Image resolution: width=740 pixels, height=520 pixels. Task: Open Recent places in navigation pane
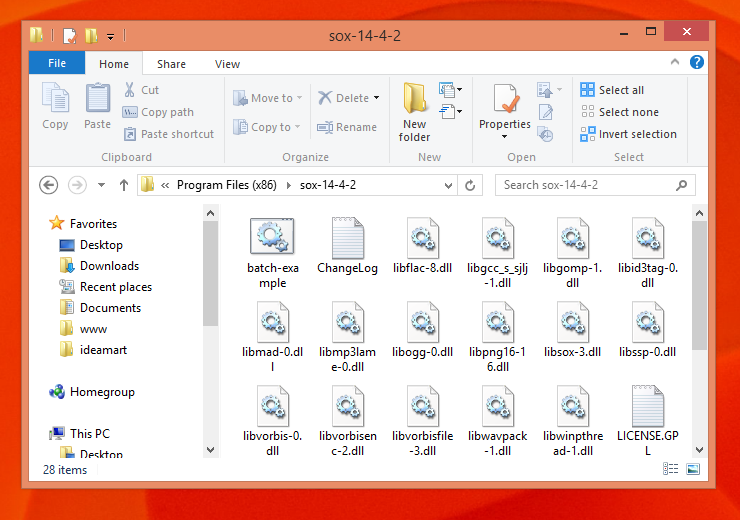(x=106, y=287)
